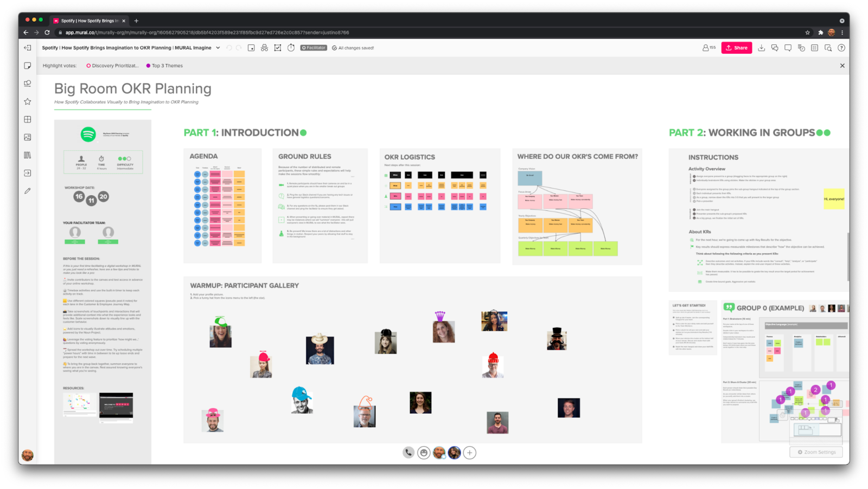868x489 pixels.
Task: Open the voting session checkbox icon
Action: pyautogui.click(x=278, y=48)
